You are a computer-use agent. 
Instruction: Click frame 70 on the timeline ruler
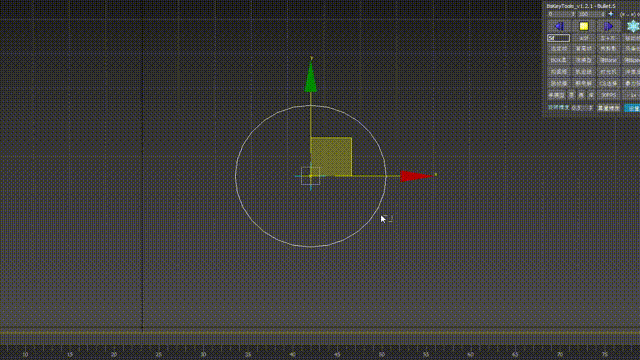560,354
